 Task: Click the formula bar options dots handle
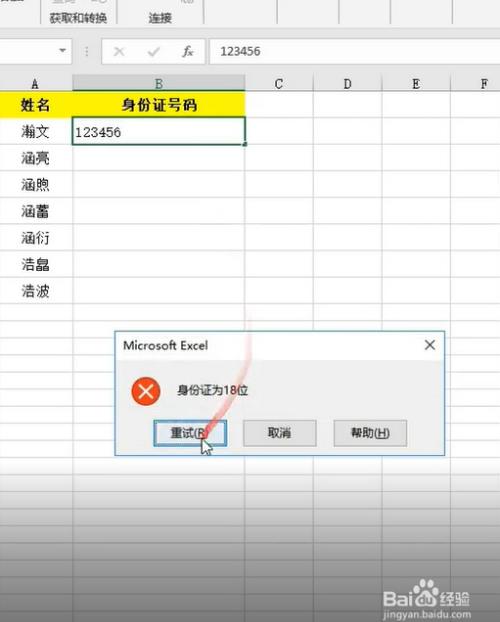(x=87, y=51)
